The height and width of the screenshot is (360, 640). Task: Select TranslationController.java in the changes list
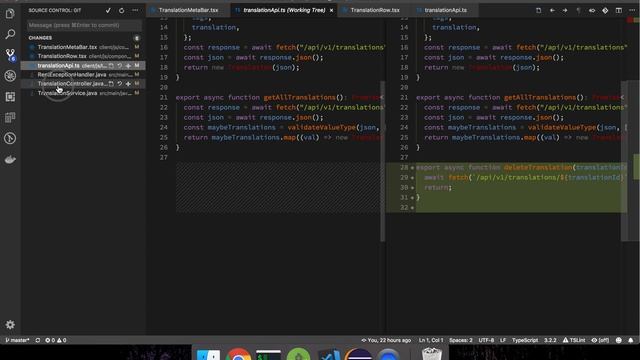(83, 84)
